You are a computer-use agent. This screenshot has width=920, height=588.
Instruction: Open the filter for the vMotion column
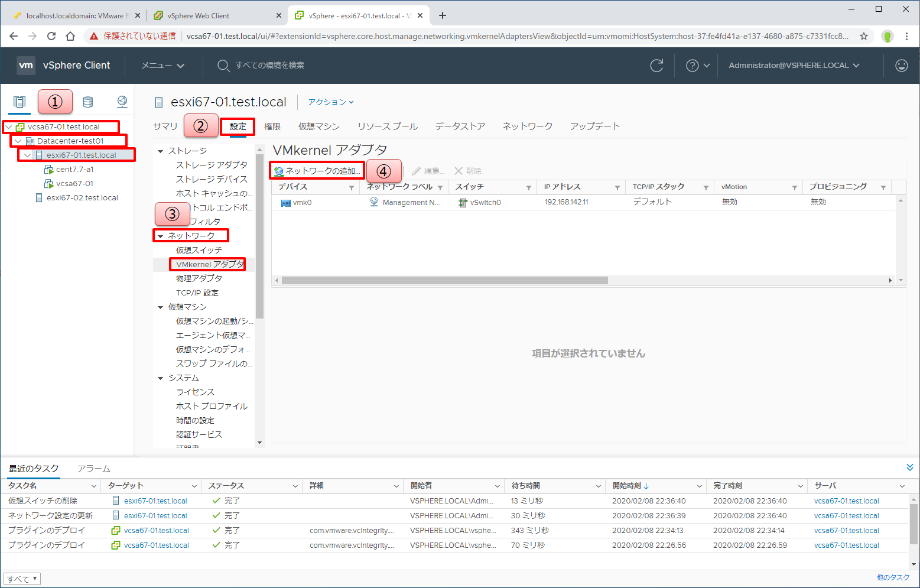795,187
